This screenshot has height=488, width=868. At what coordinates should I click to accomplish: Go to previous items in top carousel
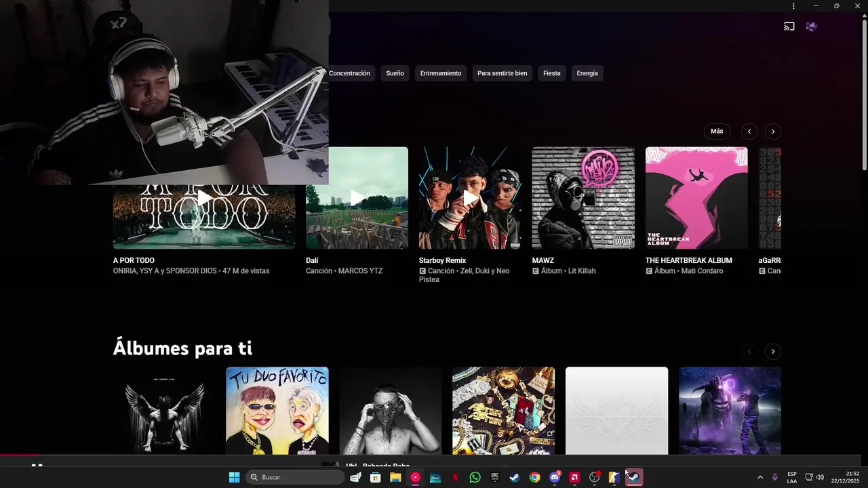[749, 131]
